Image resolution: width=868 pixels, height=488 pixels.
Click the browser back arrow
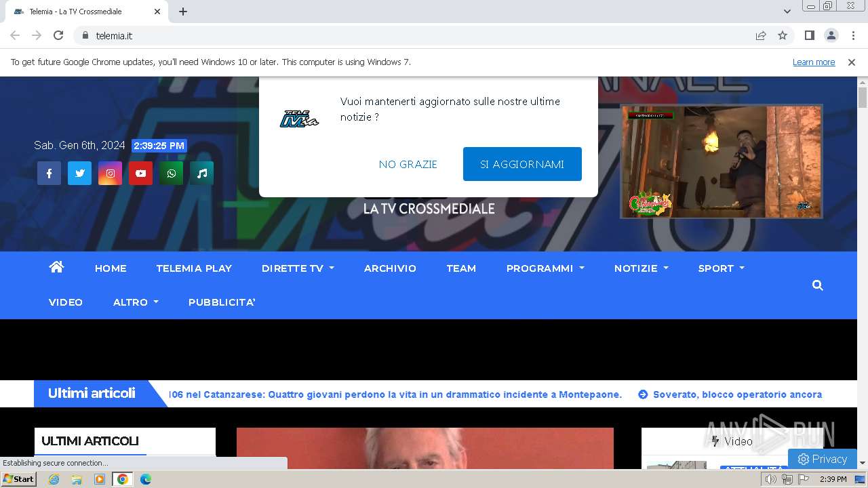[15, 35]
